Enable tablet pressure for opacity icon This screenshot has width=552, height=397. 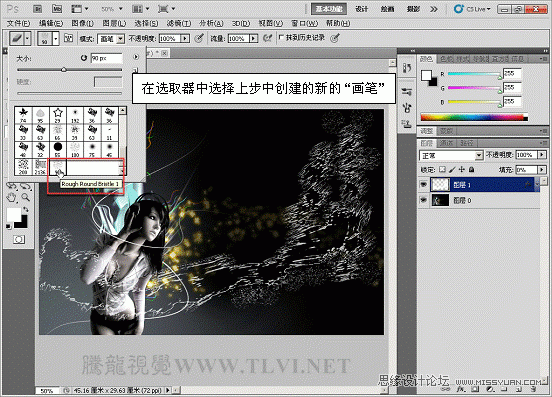click(x=199, y=38)
